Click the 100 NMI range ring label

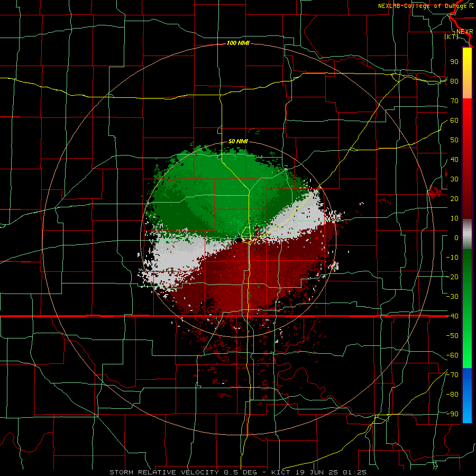click(x=238, y=43)
